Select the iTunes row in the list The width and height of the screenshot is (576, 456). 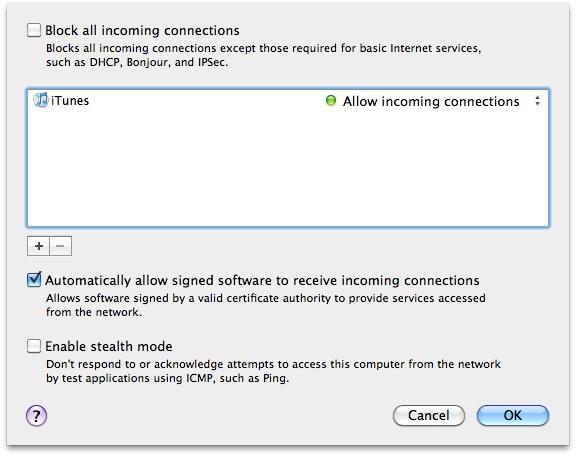tap(288, 101)
